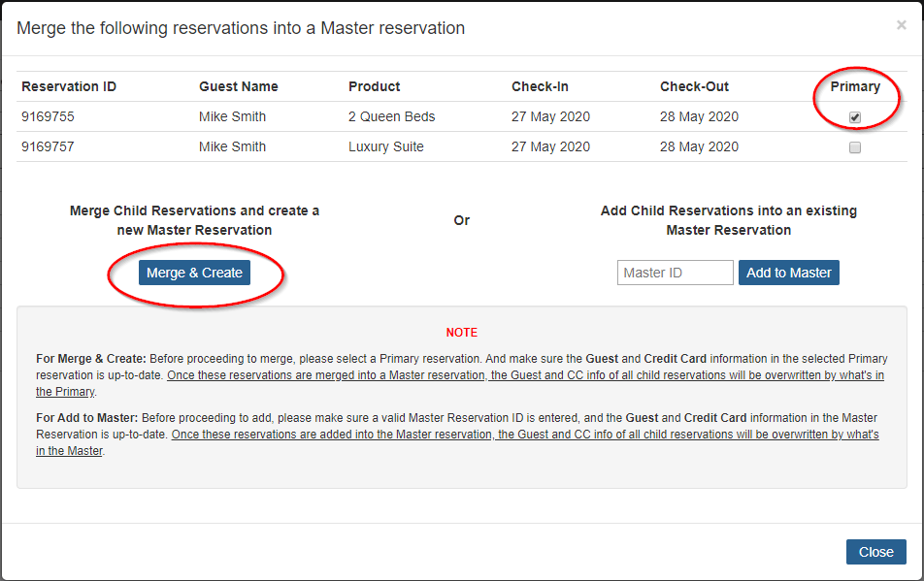This screenshot has width=924, height=581.
Task: Click the Guest Name column header
Action: coord(238,86)
